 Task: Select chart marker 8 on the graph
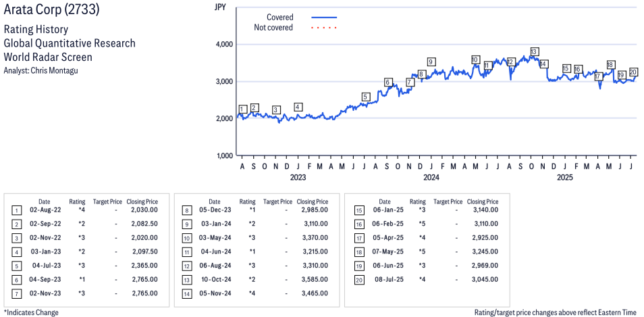[x=421, y=74]
